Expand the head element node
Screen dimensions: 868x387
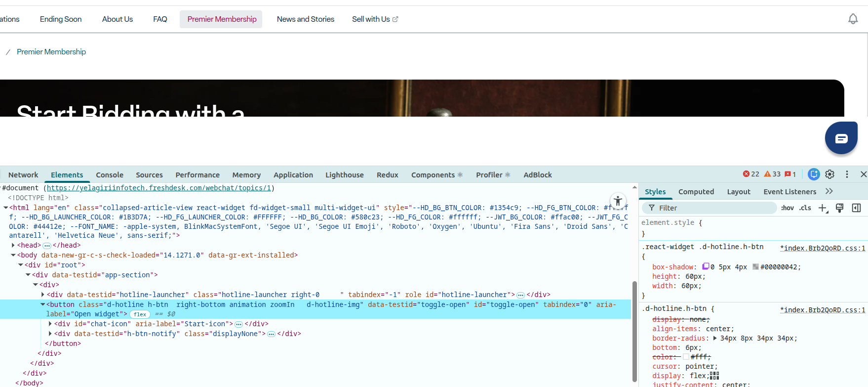tap(13, 245)
